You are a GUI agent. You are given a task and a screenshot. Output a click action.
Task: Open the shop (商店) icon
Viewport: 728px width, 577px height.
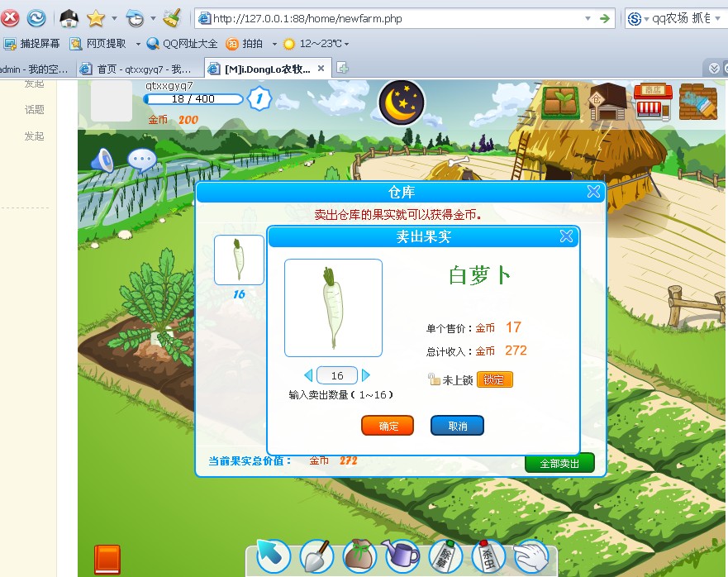point(653,102)
